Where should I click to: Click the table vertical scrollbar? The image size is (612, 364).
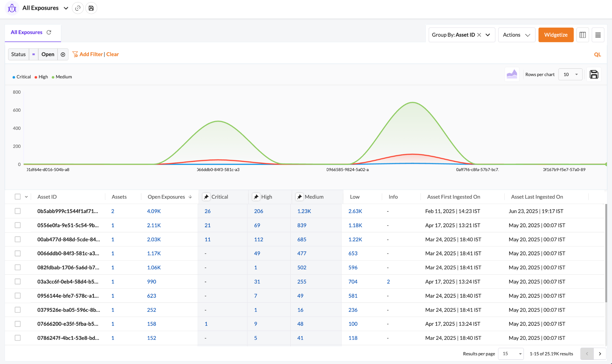(606, 253)
